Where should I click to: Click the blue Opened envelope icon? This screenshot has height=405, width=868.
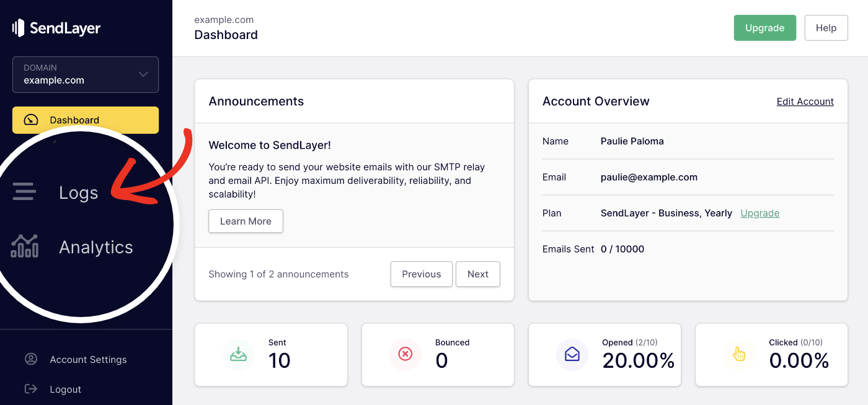(x=572, y=354)
